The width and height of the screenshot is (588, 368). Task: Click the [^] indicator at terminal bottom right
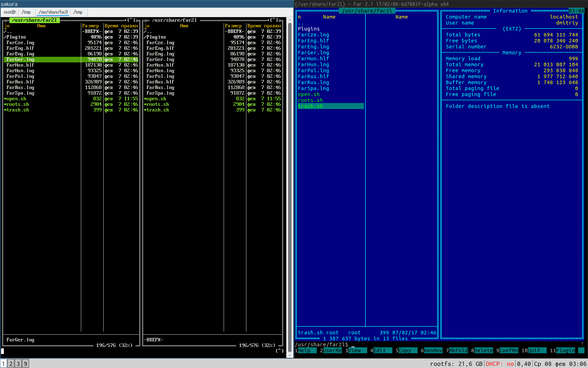click(x=280, y=351)
